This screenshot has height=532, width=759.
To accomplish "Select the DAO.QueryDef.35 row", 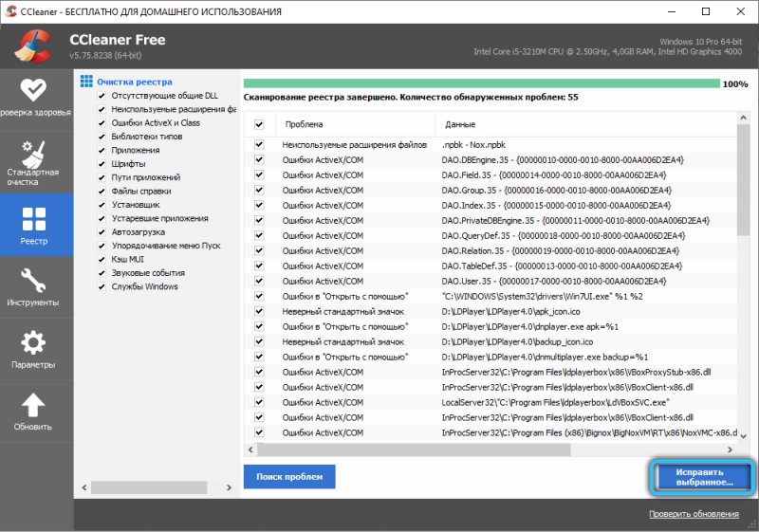I will (x=491, y=235).
